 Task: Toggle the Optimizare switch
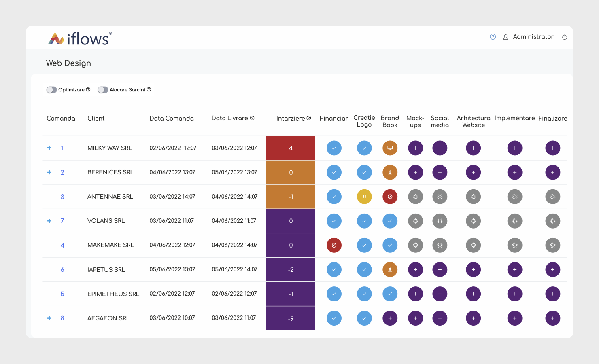coord(51,90)
